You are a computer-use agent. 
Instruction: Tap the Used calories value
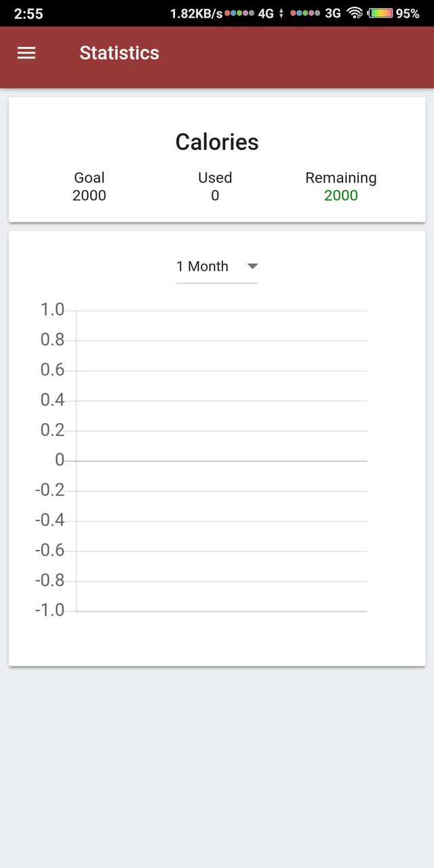point(215,196)
